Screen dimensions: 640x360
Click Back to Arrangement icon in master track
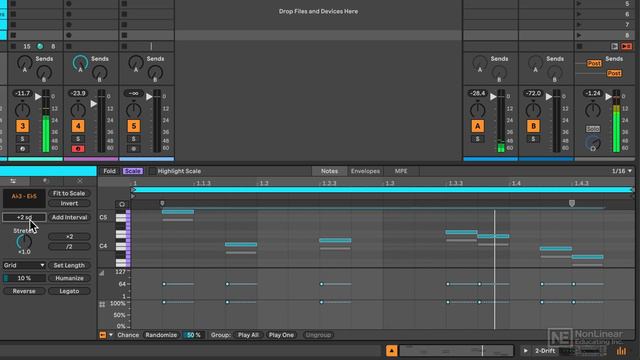(614, 47)
